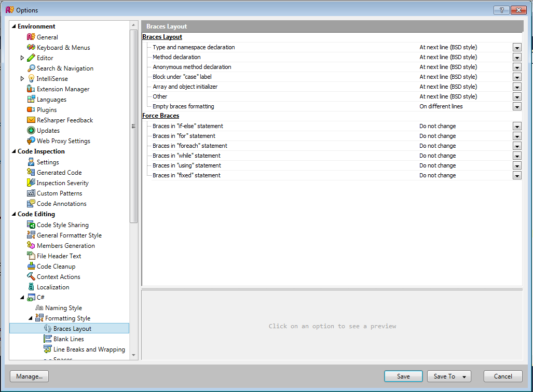The width and height of the screenshot is (533, 392).
Task: Open the Code Style Sharing icon
Action: tap(31, 225)
